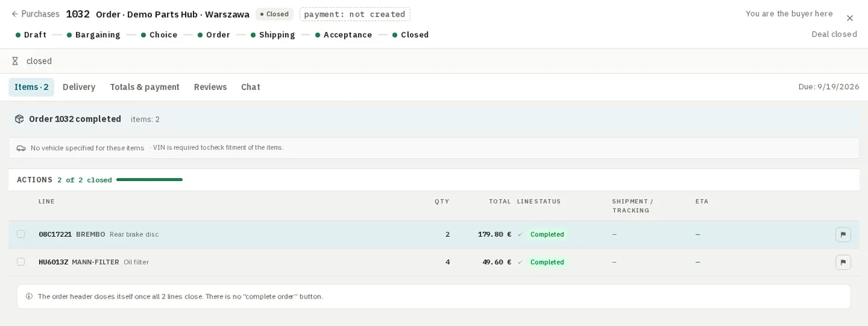Click the MANN-FILTER brand label
The height and width of the screenshot is (326, 868).
(x=95, y=262)
